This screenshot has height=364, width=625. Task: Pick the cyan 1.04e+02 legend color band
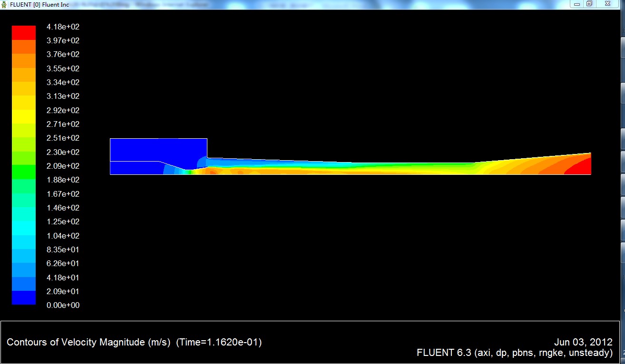[x=24, y=242]
